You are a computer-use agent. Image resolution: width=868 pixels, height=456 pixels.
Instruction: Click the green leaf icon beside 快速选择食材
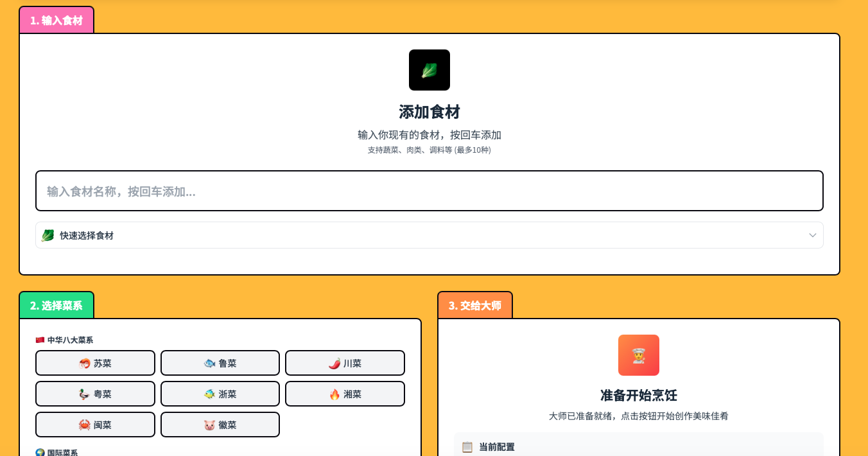point(48,236)
